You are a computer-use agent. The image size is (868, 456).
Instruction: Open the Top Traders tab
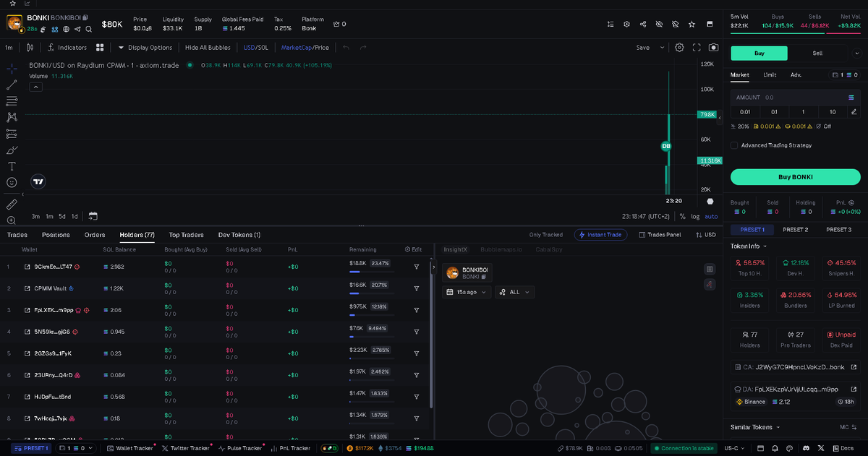(x=187, y=235)
